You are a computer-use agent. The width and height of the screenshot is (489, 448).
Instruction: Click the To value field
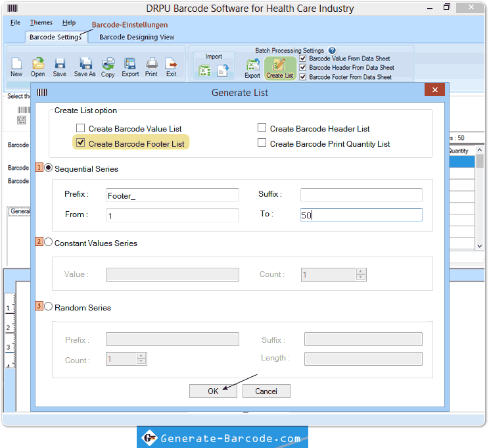click(x=361, y=215)
